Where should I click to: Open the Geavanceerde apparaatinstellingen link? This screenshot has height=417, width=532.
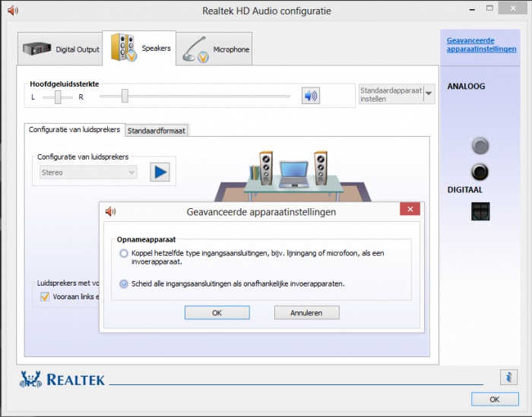pyautogui.click(x=481, y=45)
